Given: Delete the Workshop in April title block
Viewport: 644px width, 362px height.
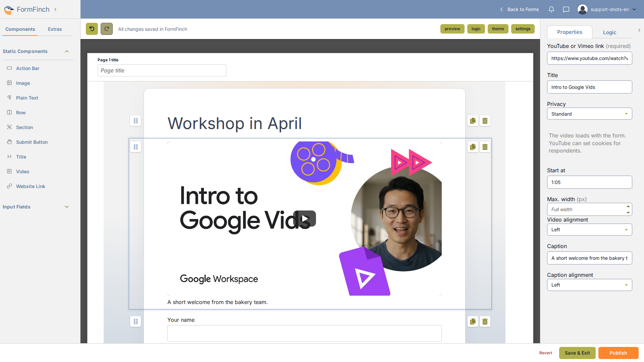Looking at the screenshot, I should click(485, 121).
